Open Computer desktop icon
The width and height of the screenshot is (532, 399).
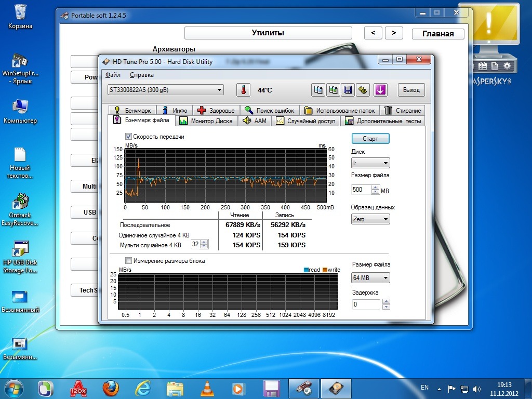(x=20, y=111)
